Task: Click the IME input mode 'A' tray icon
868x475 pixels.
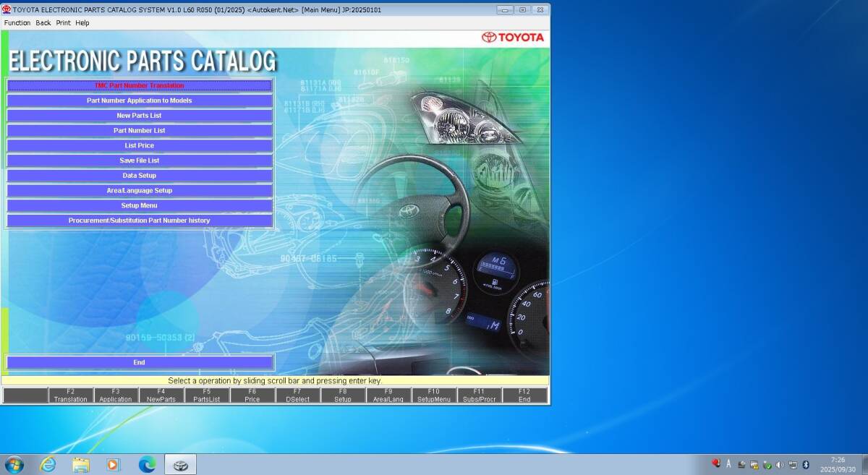Action: (728, 464)
